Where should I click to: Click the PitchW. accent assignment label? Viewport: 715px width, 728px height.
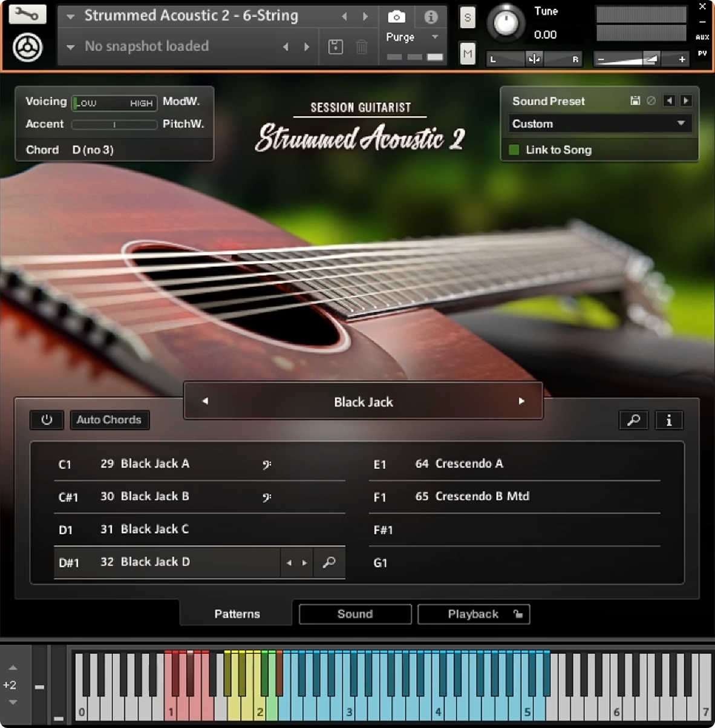coord(183,123)
